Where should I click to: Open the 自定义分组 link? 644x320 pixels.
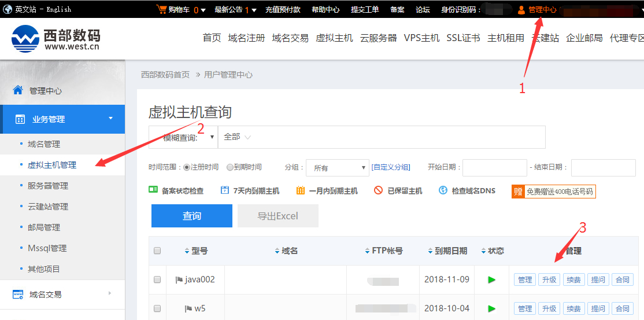[391, 167]
